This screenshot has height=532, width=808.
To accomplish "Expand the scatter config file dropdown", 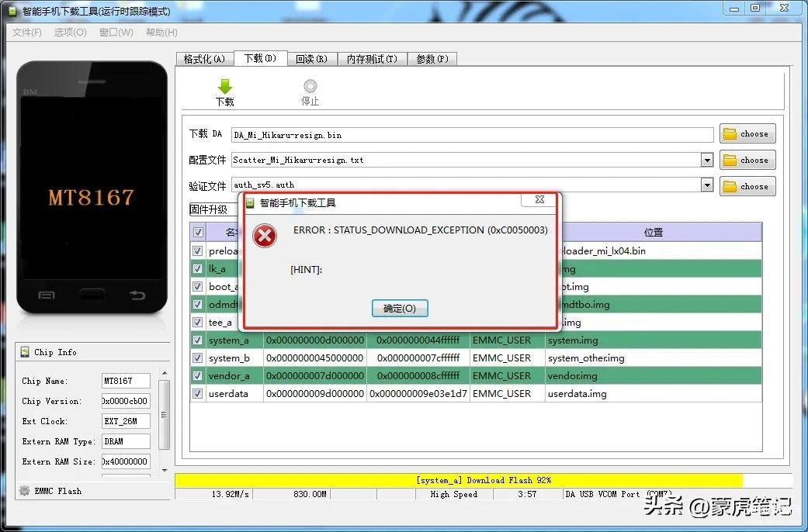I will [707, 161].
